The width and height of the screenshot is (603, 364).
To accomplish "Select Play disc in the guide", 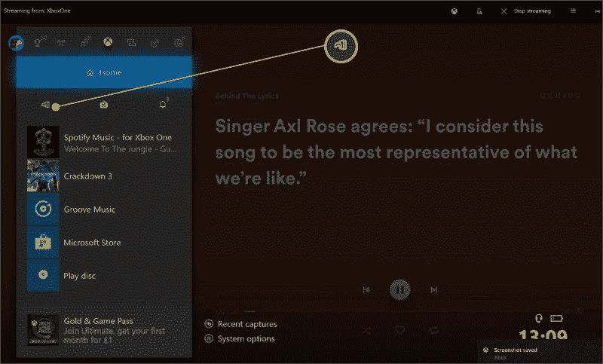I will point(104,276).
